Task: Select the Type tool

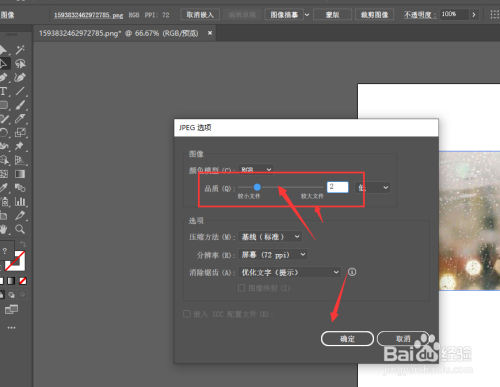Action: [4, 91]
